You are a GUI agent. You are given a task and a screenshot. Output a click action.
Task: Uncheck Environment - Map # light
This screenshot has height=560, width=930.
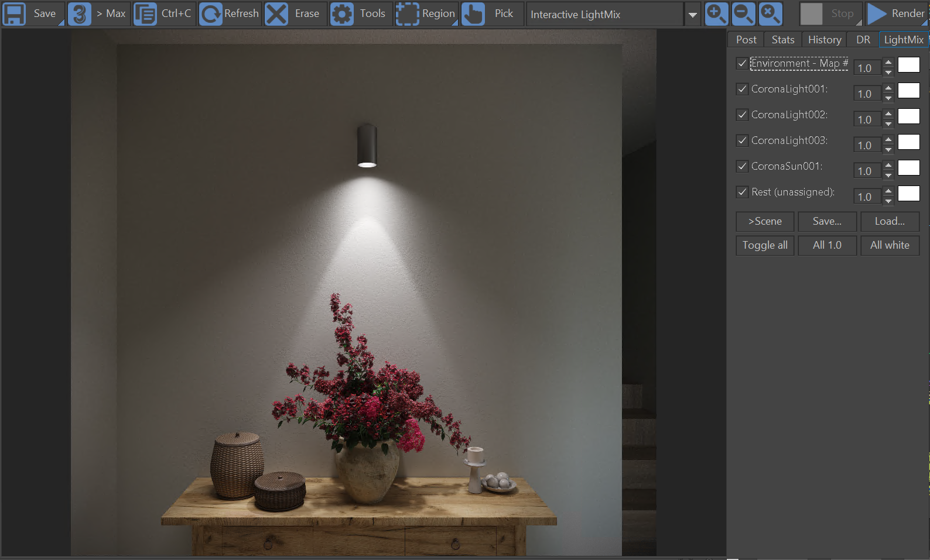point(742,63)
